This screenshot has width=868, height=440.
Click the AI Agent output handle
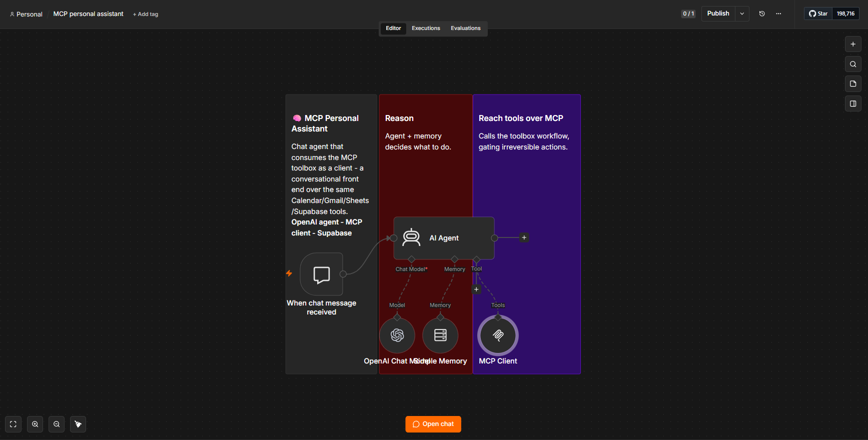click(x=494, y=238)
